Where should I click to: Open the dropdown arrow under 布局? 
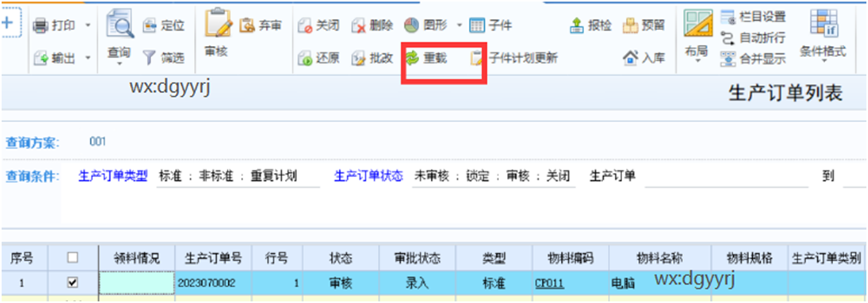click(x=697, y=61)
